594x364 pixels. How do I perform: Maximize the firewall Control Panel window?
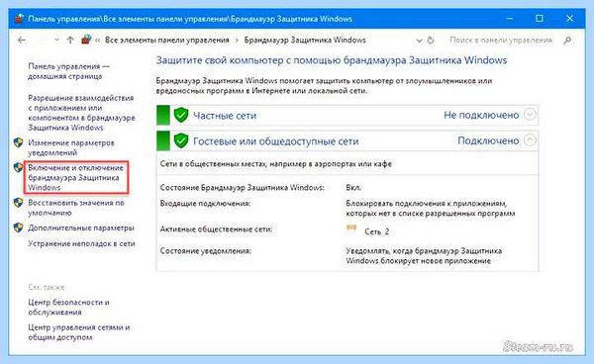[540, 19]
